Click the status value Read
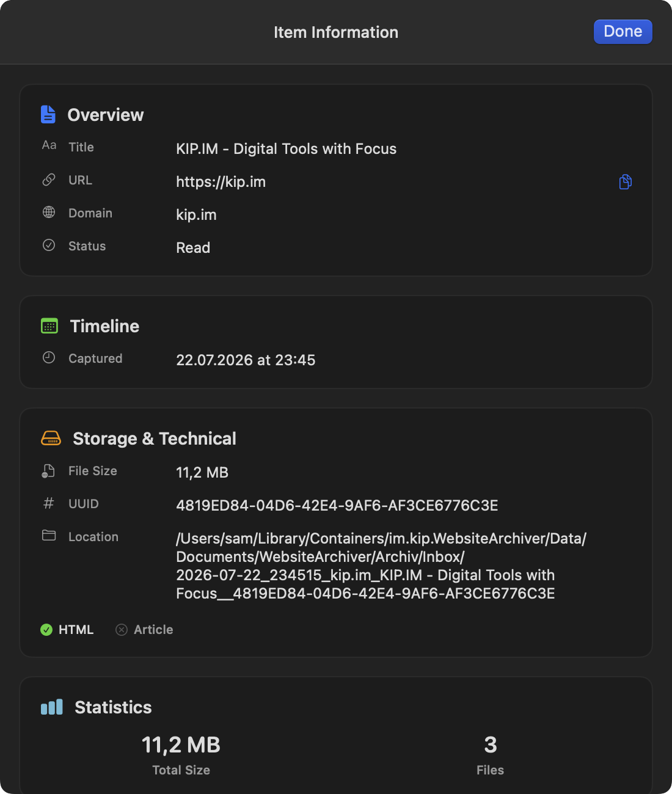 click(x=193, y=248)
